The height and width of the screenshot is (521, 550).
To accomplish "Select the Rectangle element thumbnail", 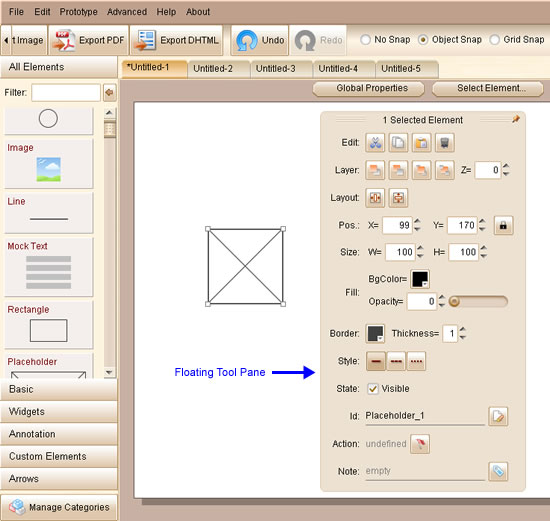I will [48, 325].
